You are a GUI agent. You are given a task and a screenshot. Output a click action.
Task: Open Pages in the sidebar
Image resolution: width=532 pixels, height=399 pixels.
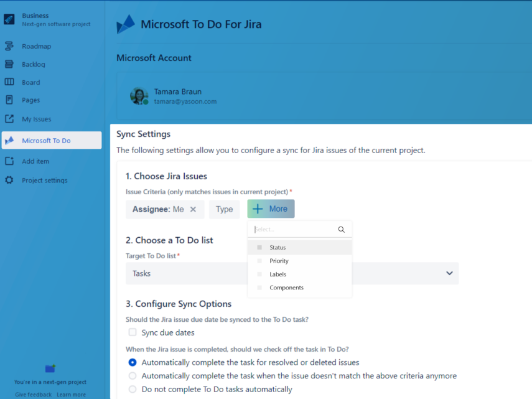(31, 100)
